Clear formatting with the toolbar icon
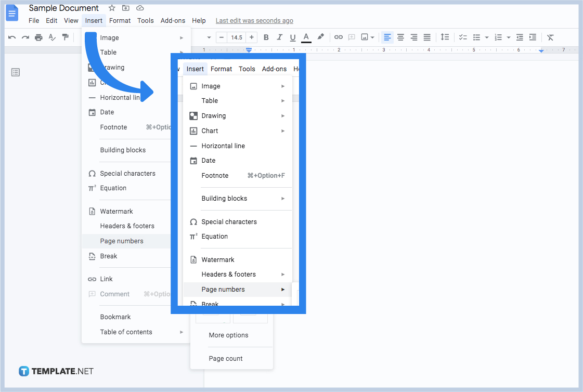This screenshot has width=583, height=392. (550, 37)
